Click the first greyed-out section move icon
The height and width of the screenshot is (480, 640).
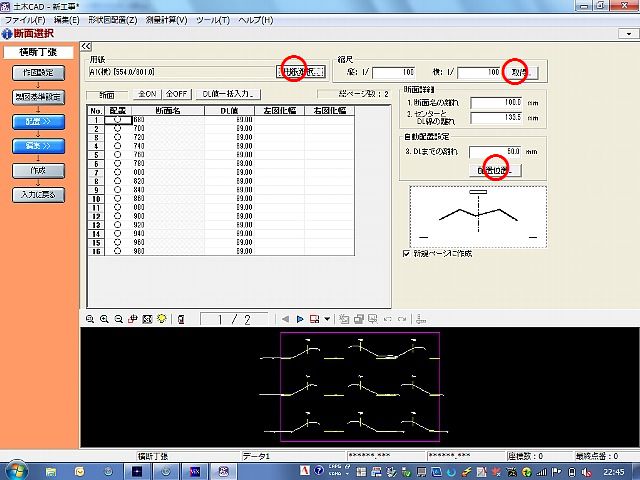click(x=344, y=319)
